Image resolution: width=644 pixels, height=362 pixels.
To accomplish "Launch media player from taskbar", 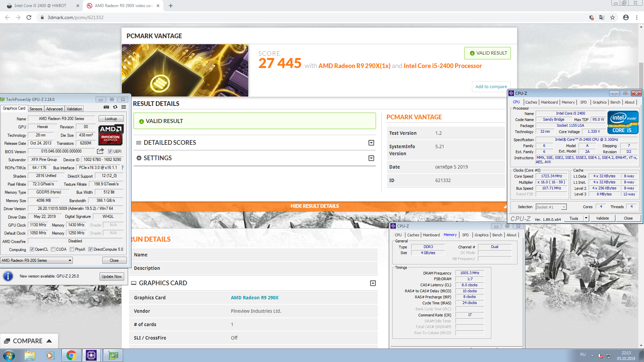I will coord(50,355).
